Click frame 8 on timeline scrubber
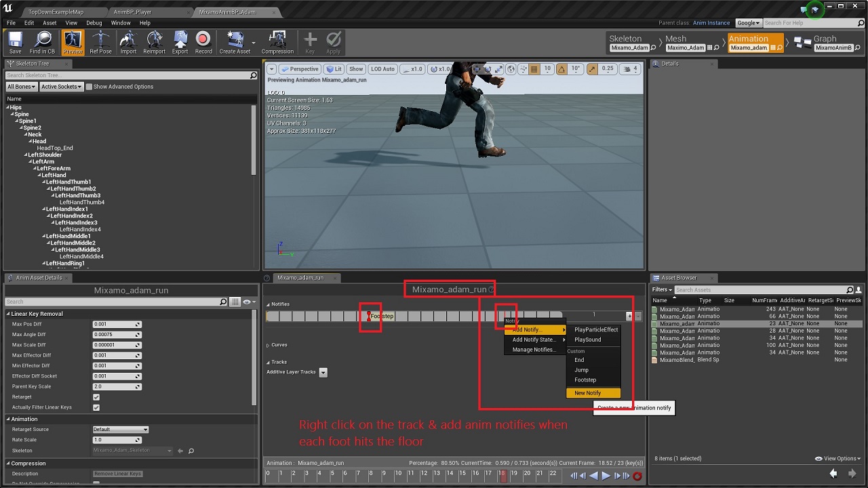The image size is (868, 488). (371, 474)
